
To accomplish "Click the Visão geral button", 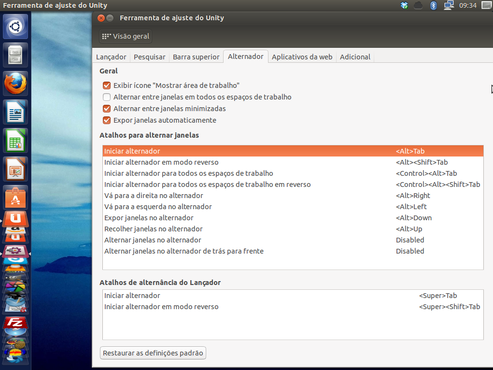I will [126, 36].
